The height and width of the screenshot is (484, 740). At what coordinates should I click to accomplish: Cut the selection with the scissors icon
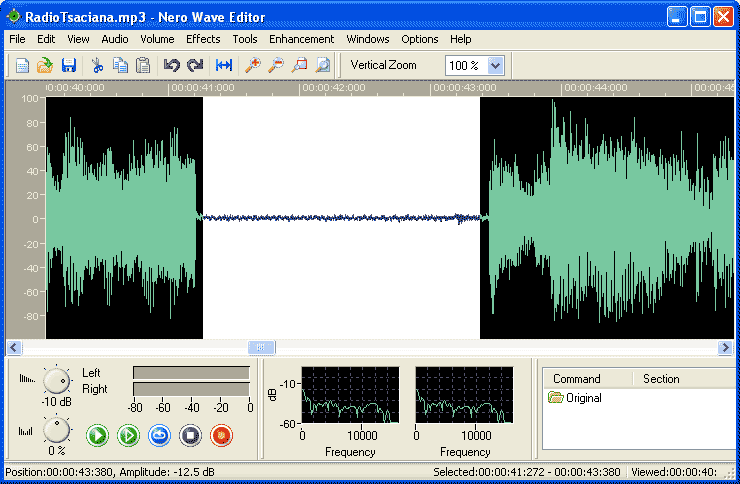[97, 65]
